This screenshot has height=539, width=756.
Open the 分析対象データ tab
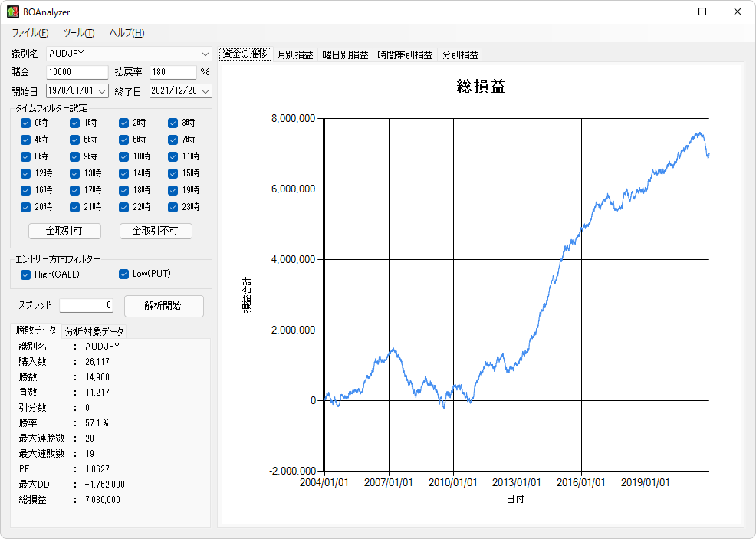[x=94, y=332]
